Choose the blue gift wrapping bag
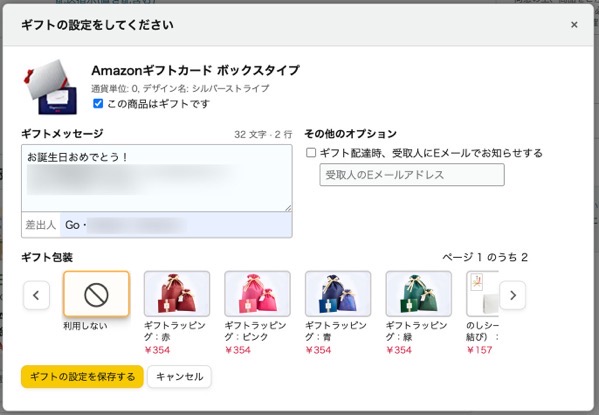 pos(338,294)
